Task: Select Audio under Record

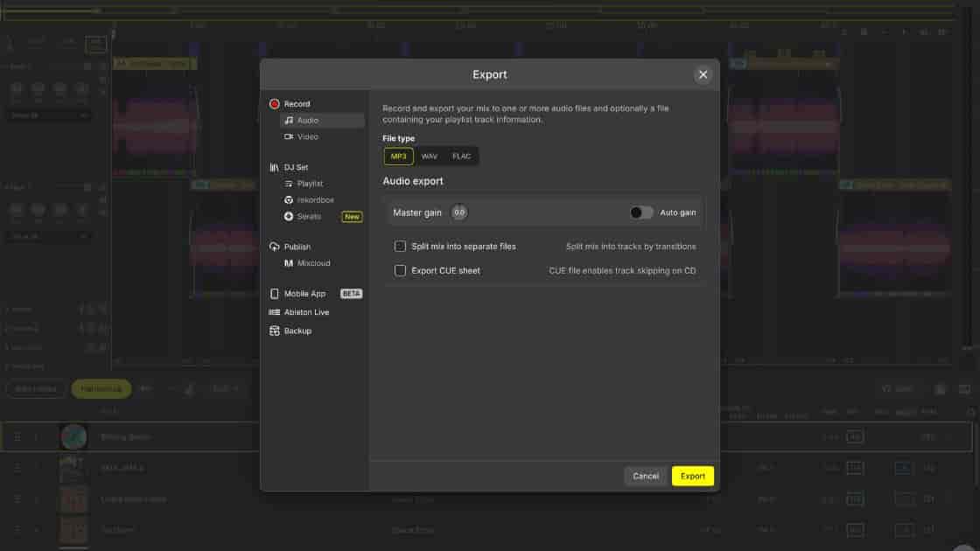Action: click(307, 121)
